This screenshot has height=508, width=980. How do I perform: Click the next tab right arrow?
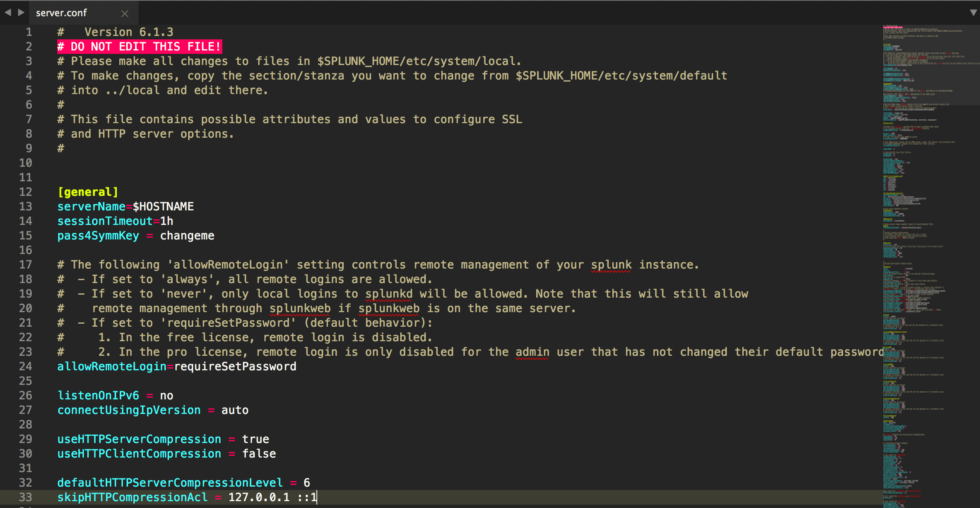tap(21, 12)
